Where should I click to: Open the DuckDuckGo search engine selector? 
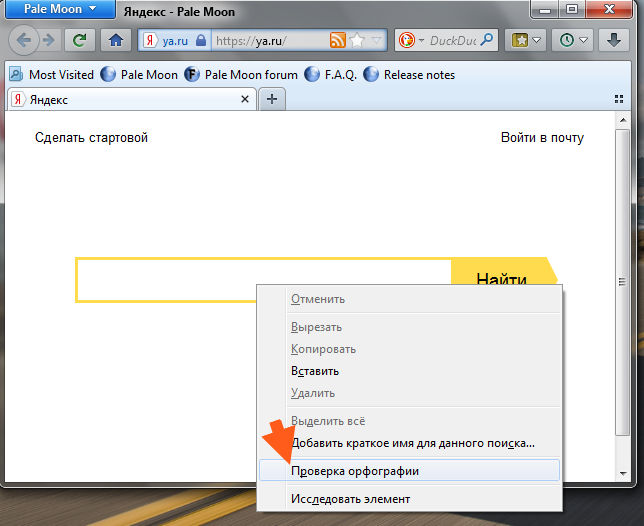coord(412,40)
